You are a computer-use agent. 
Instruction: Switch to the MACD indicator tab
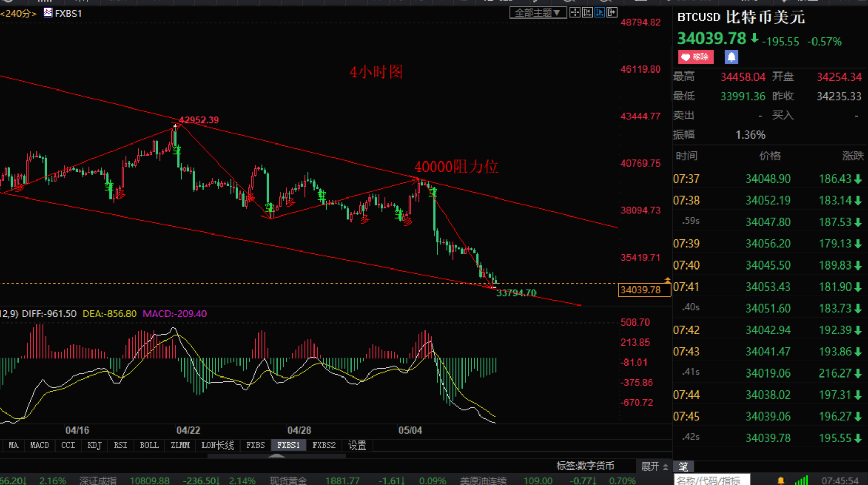[40, 445]
